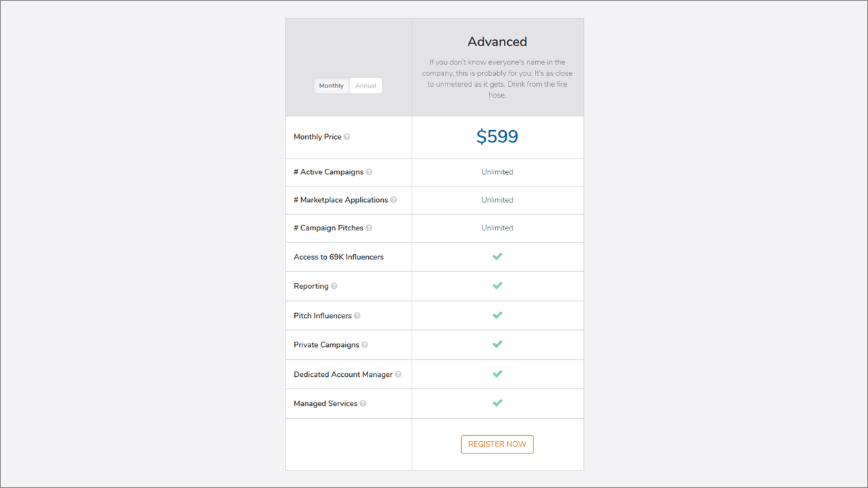Click help icon next to Private Campaigns
Screen dimensions: 868x488
coord(365,345)
